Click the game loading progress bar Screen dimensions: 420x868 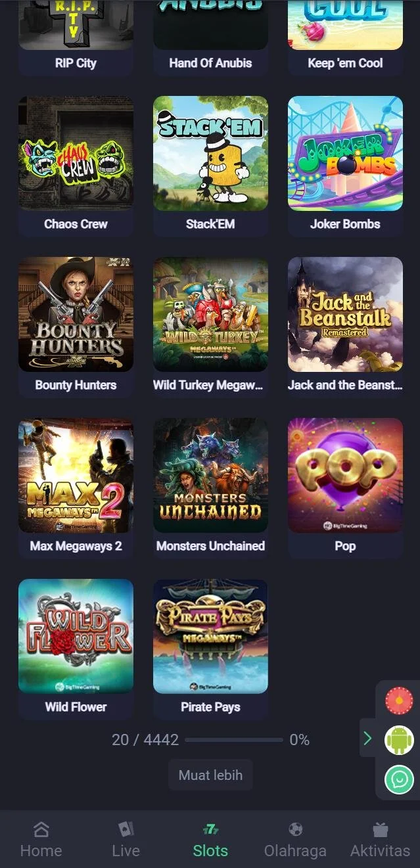[233, 740]
